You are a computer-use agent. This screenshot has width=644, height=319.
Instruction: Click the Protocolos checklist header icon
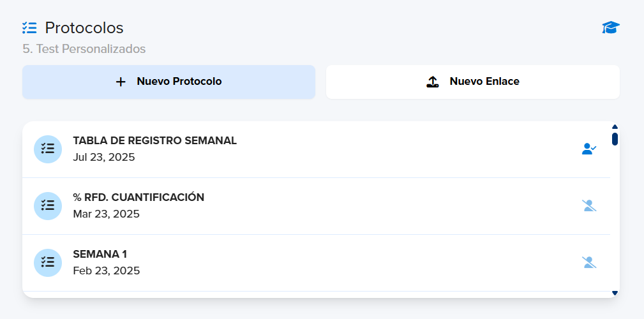pyautogui.click(x=29, y=28)
